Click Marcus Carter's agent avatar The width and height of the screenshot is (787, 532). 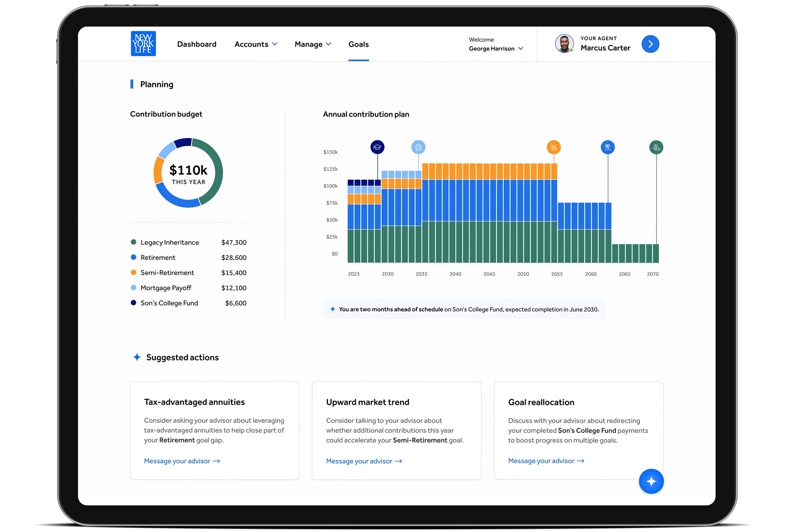564,44
